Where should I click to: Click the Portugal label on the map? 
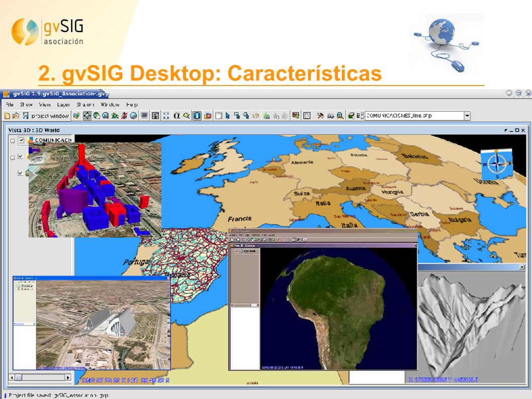pos(136,262)
